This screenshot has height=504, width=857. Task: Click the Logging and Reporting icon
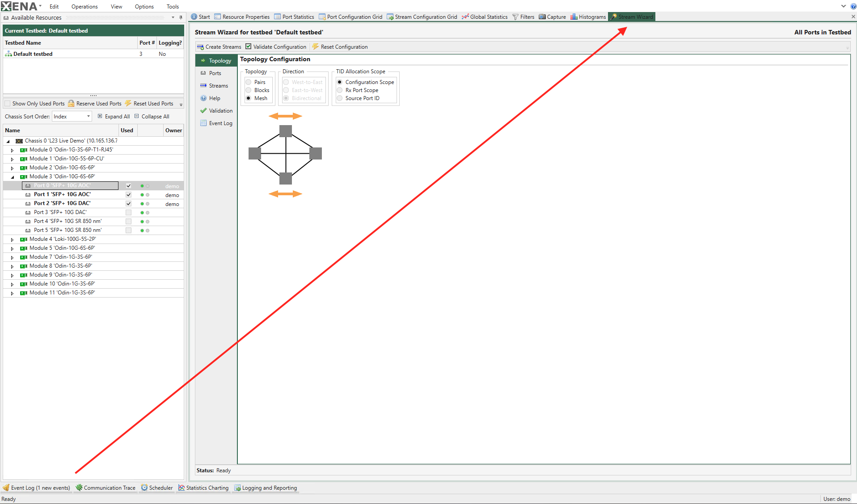237,487
